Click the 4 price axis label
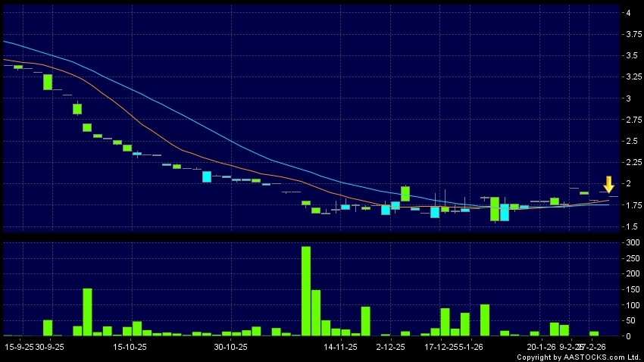644x362 pixels. [628, 13]
